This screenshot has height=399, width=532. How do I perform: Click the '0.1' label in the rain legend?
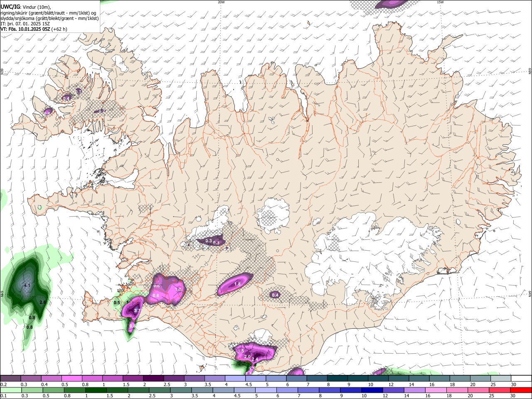point(4,396)
